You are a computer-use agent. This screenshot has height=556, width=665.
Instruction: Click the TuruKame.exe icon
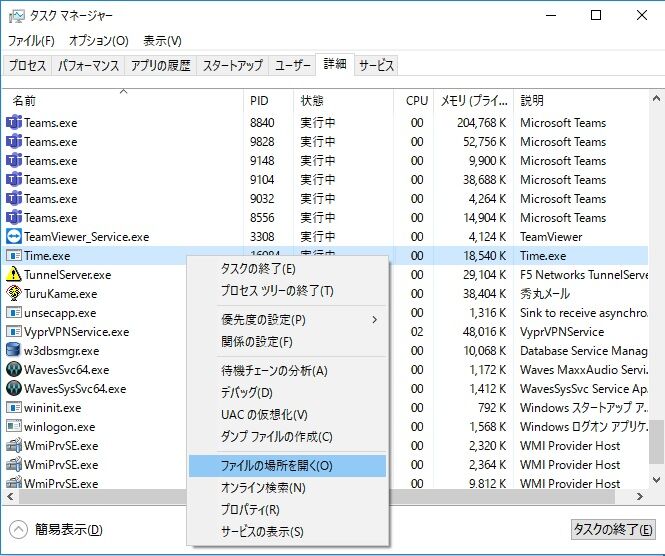tap(14, 293)
